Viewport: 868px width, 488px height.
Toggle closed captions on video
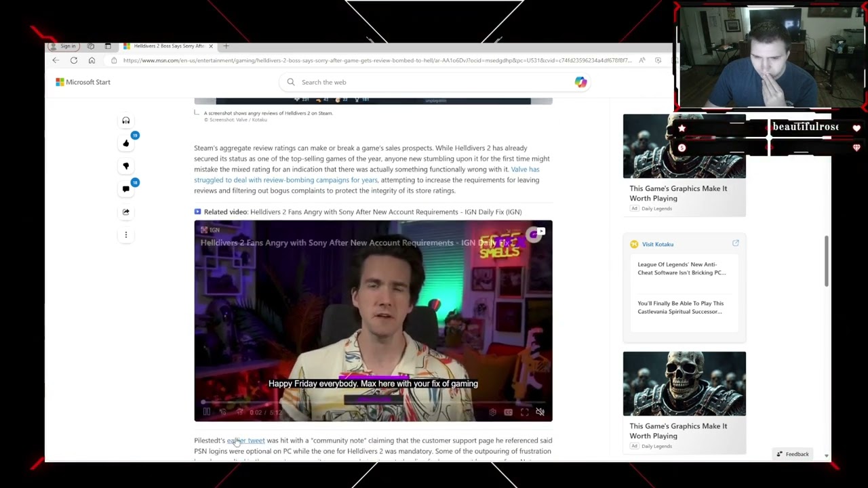[x=508, y=411]
